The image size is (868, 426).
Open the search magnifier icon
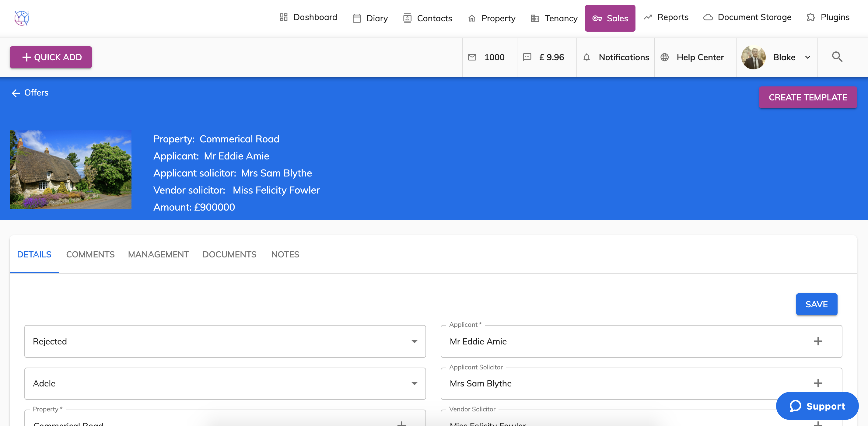(x=837, y=57)
